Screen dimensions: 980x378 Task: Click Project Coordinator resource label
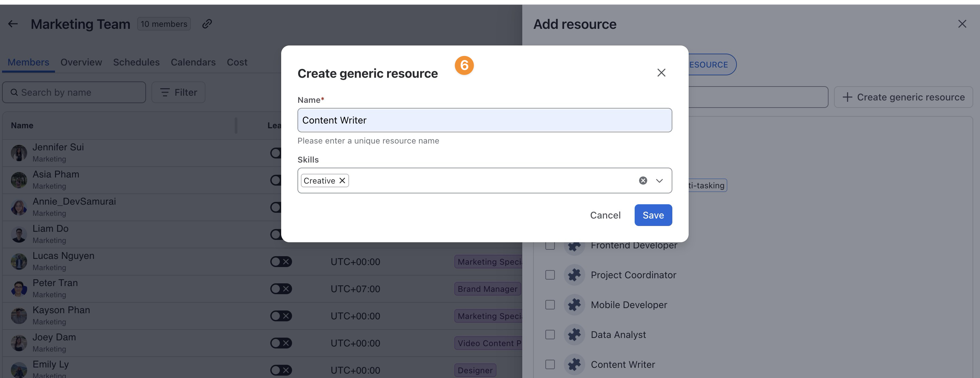(x=633, y=275)
